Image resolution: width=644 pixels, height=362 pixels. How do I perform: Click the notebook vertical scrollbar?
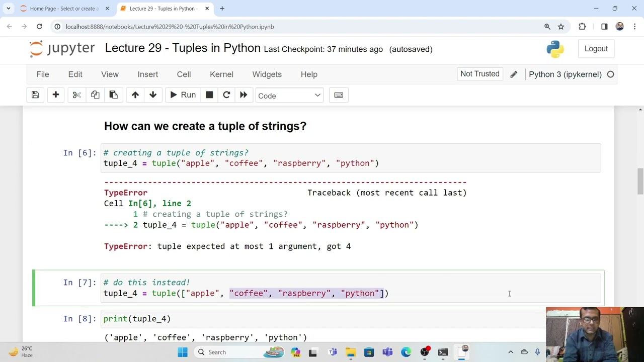pyautogui.click(x=640, y=182)
